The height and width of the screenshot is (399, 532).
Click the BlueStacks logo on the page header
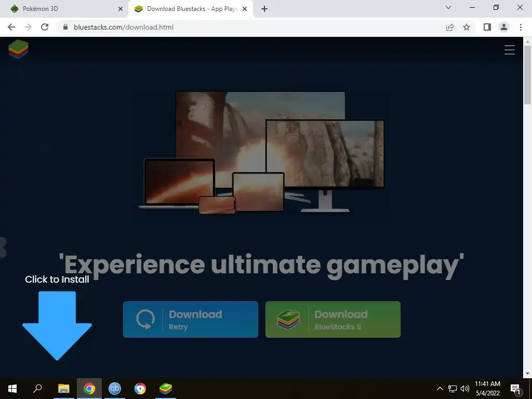coord(18,49)
